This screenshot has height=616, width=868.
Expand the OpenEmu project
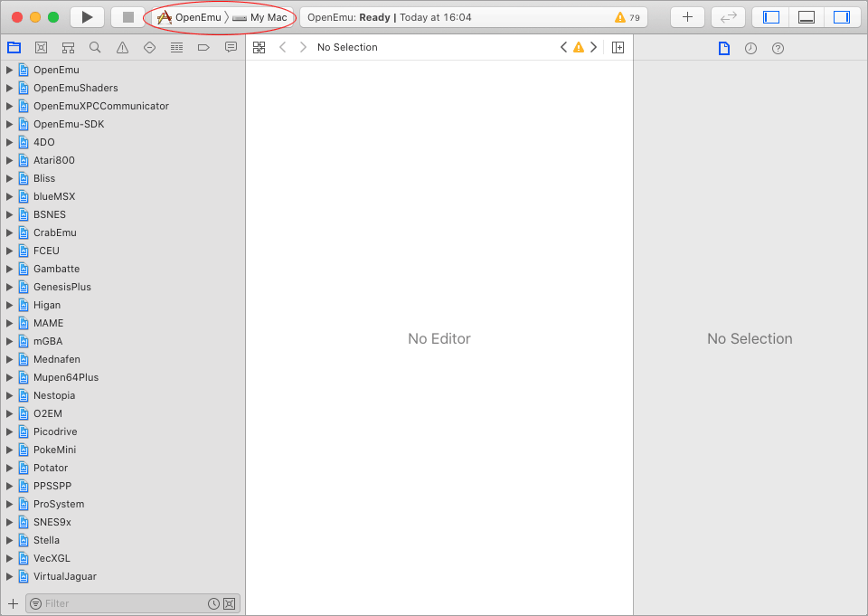(9, 70)
